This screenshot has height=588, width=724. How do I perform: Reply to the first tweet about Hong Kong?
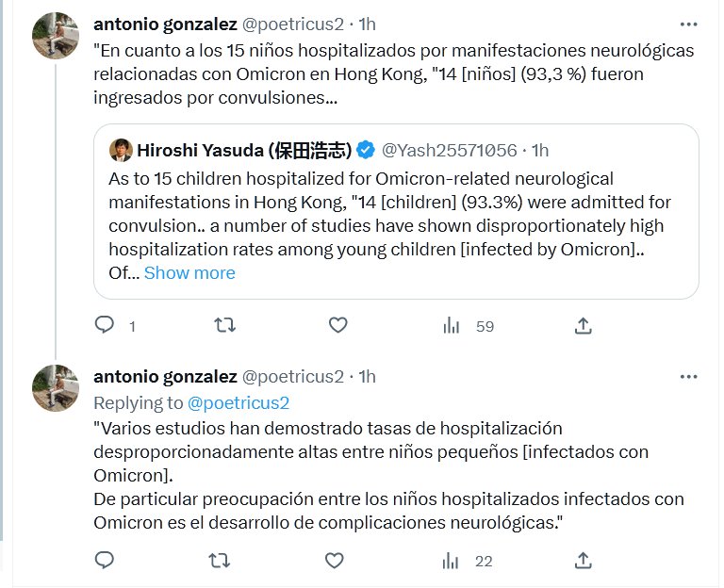tap(105, 326)
